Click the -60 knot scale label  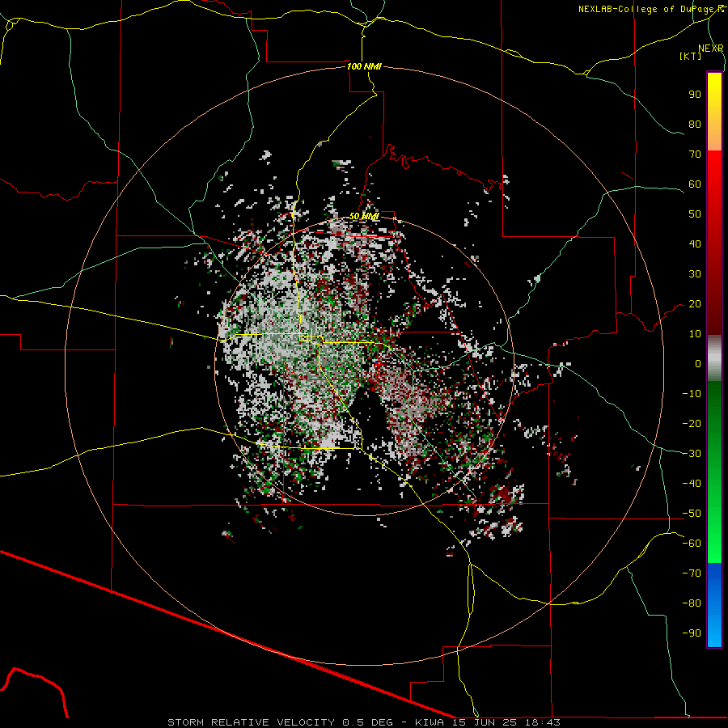692,544
